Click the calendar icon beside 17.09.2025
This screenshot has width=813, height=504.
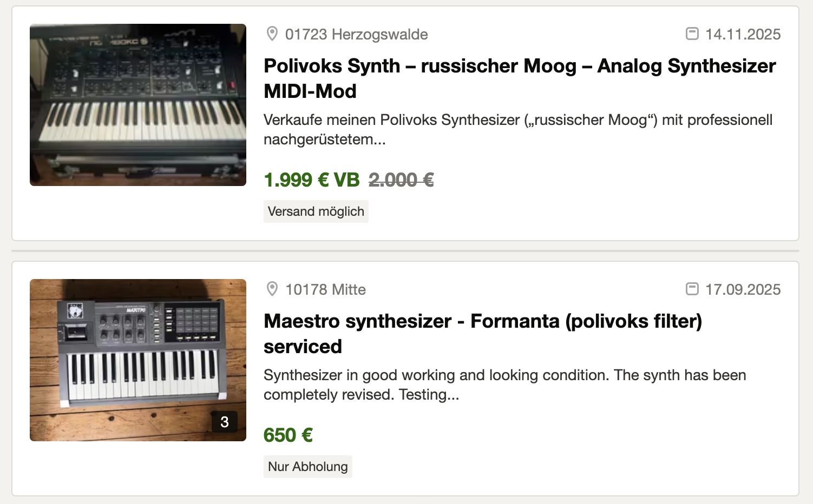click(692, 289)
